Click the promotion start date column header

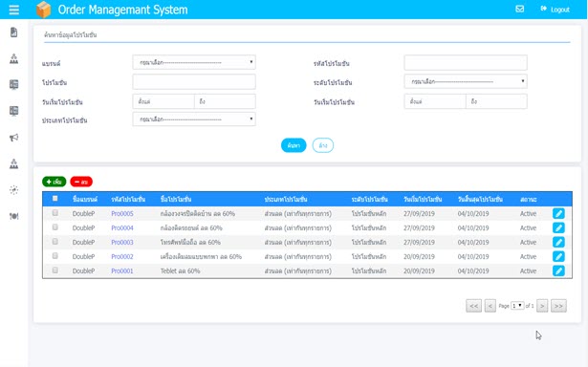(x=423, y=200)
